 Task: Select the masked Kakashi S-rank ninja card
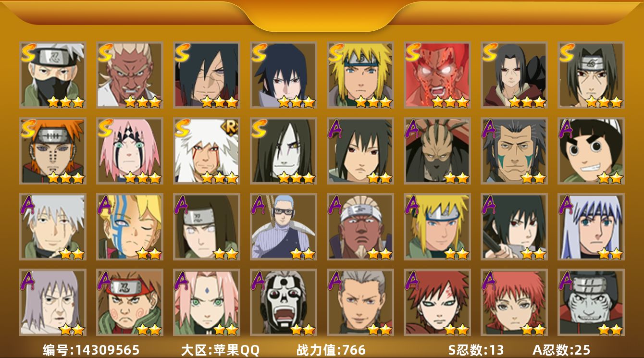(53, 75)
